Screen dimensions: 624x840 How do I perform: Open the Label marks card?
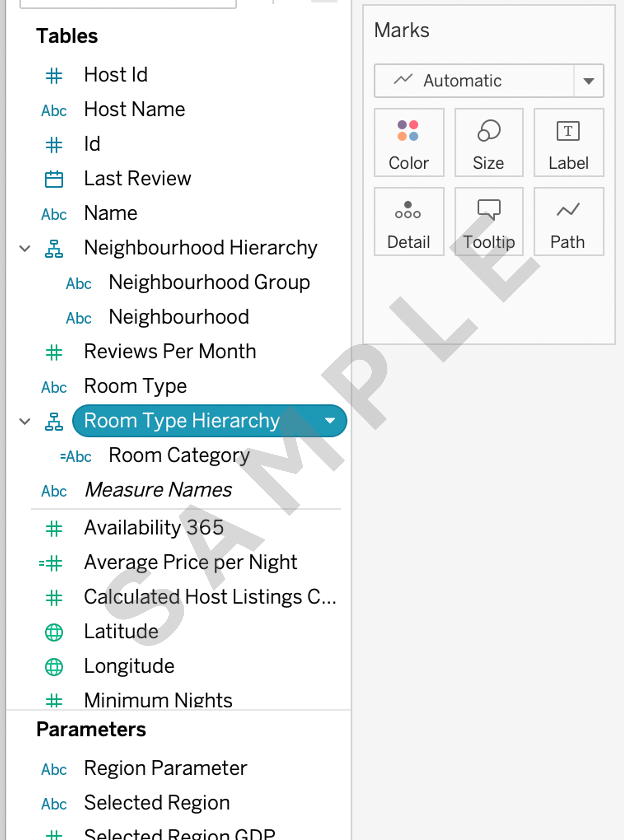pyautogui.click(x=568, y=143)
